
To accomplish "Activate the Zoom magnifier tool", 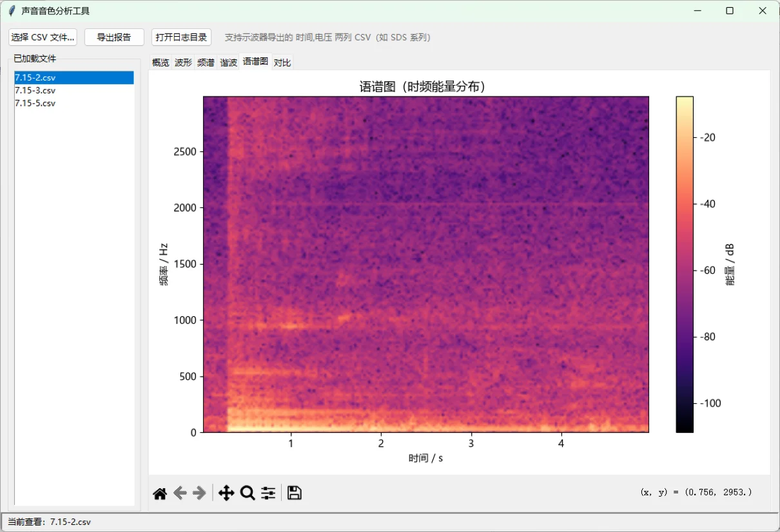I will point(248,493).
